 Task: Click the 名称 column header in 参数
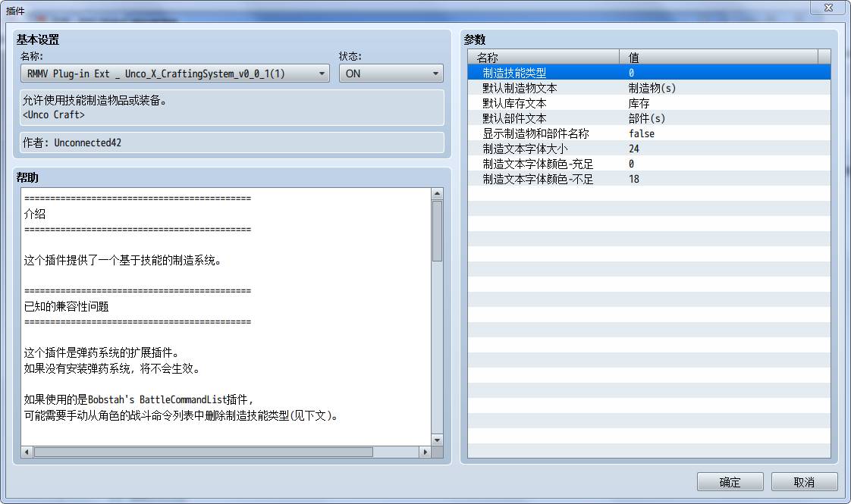[x=543, y=57]
